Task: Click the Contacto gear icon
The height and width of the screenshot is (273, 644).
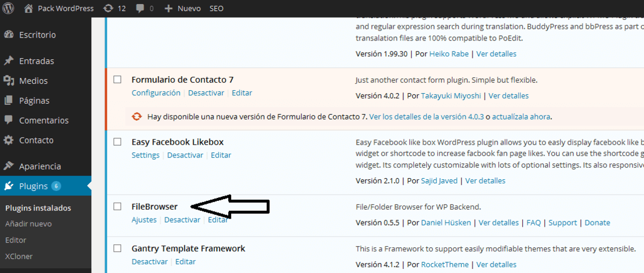Action: (x=9, y=140)
